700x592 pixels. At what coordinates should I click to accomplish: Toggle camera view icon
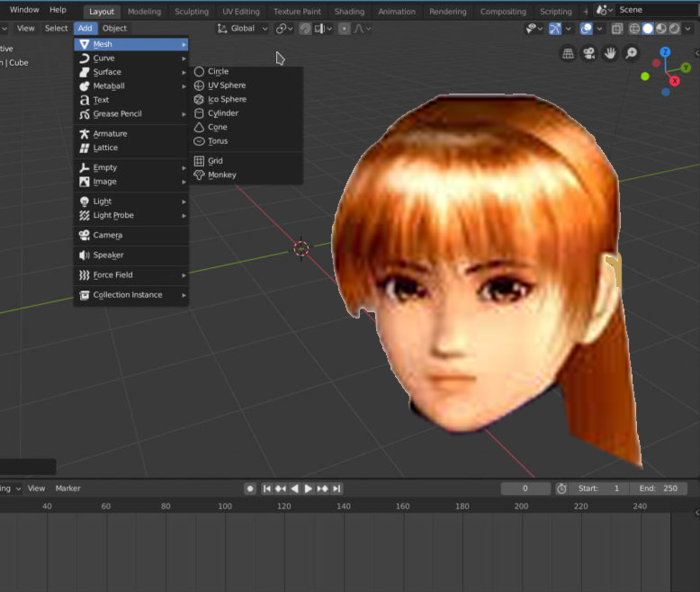(588, 54)
